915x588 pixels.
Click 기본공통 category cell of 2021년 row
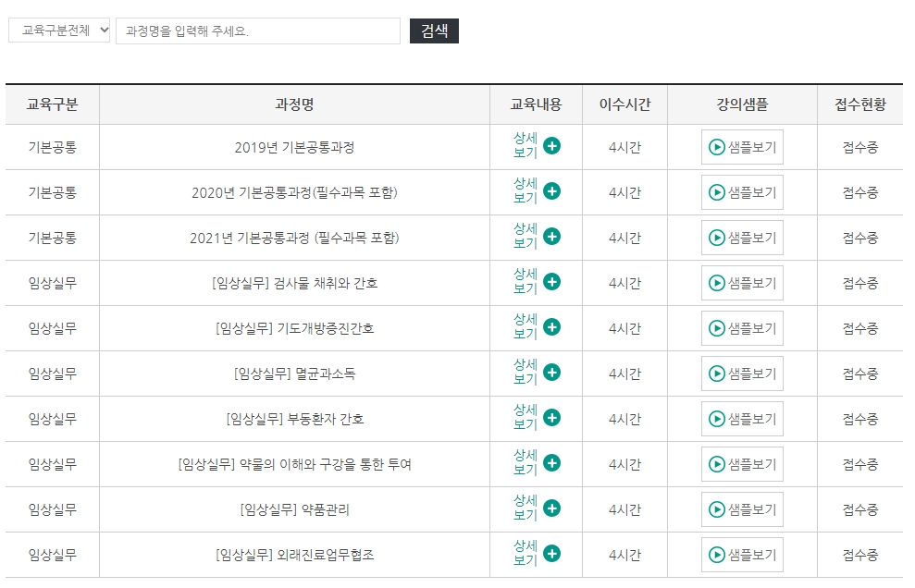(x=53, y=238)
